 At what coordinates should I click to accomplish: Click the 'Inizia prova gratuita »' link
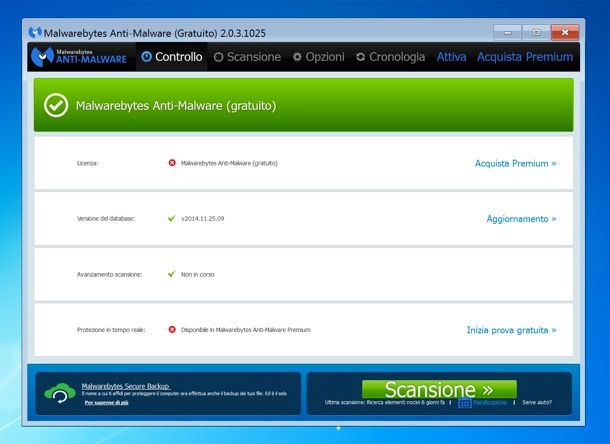[x=512, y=330]
